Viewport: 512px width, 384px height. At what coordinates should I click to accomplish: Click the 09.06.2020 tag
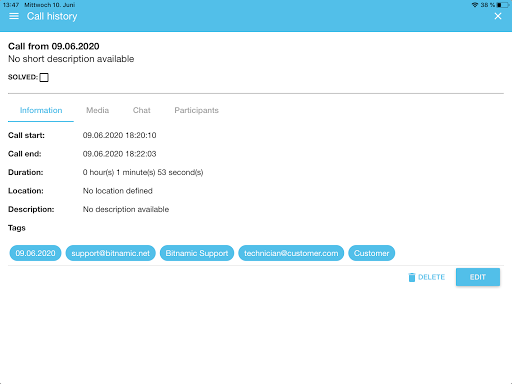point(35,253)
